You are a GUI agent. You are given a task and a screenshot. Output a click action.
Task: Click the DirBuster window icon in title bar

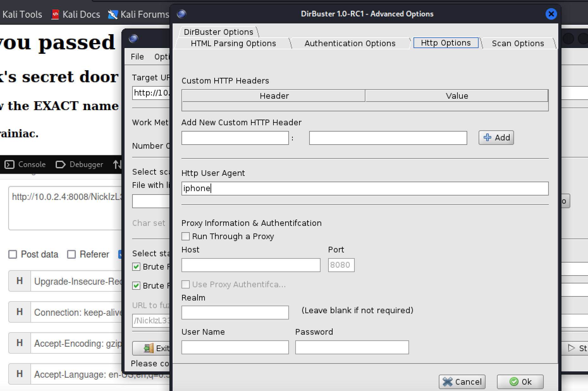coord(181,14)
